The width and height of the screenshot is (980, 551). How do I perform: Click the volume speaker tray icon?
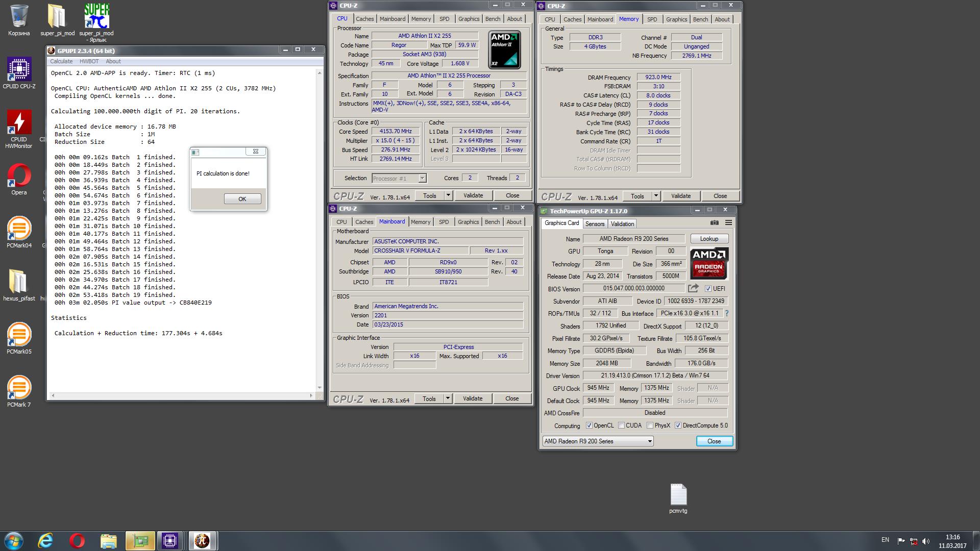click(926, 541)
